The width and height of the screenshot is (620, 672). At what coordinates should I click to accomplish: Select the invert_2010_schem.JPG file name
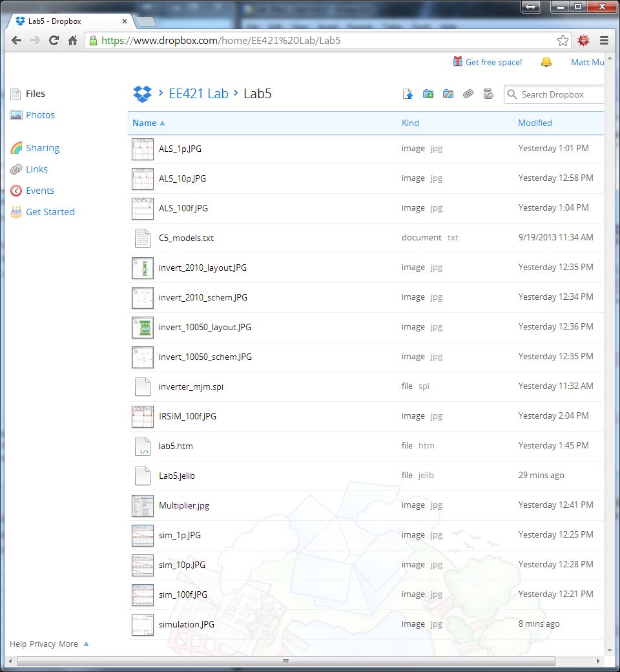203,297
